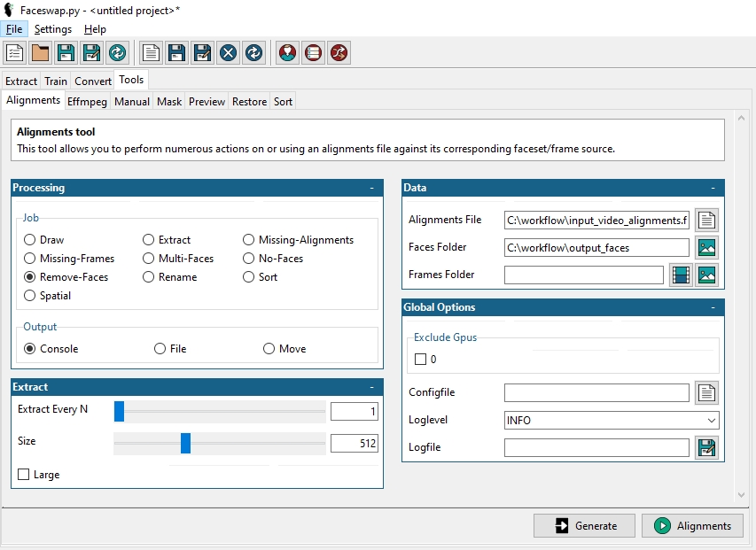Choose the Missing-Alignments job
This screenshot has width=756, height=550.
click(x=298, y=240)
